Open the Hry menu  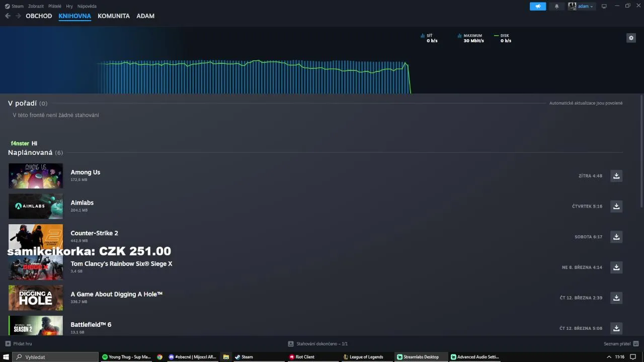click(69, 6)
